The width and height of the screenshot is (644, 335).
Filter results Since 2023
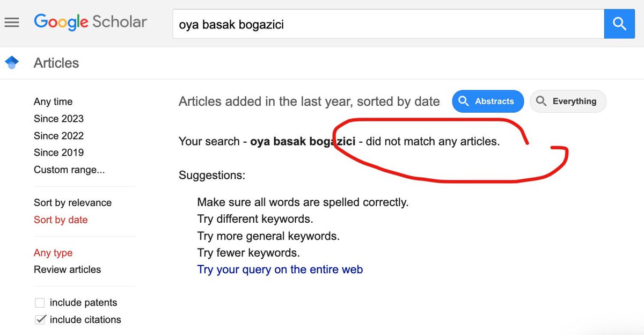point(58,119)
